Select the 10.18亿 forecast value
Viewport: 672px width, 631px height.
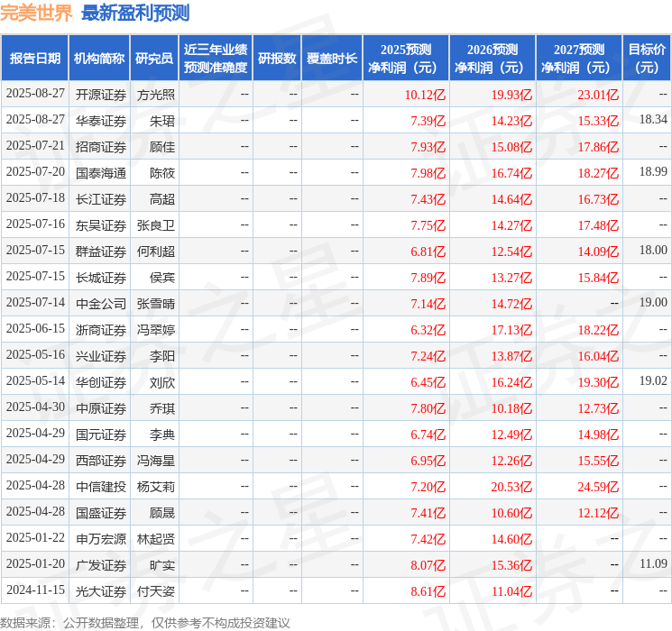tap(511, 408)
